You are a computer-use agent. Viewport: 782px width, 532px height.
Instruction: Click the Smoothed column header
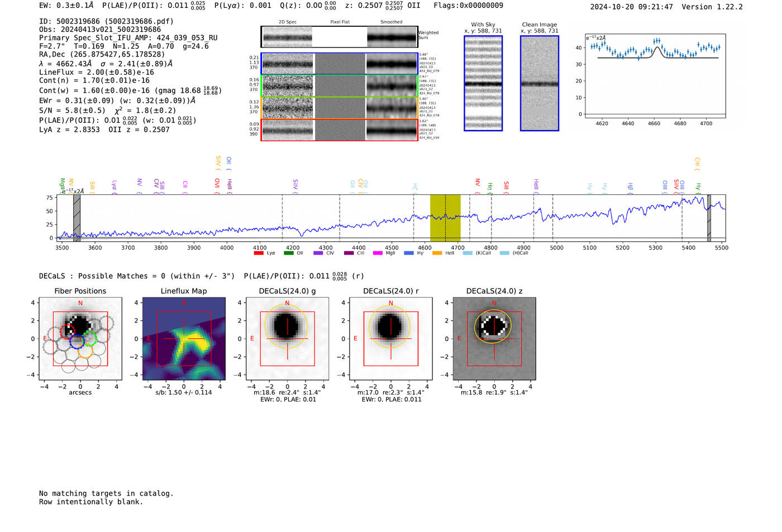click(x=392, y=22)
